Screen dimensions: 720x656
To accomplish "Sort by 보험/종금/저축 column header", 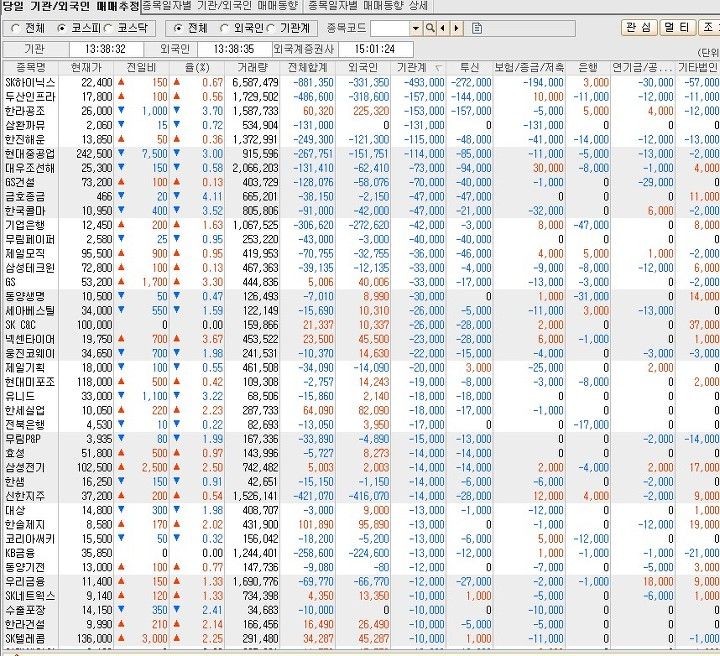I will click(x=529, y=67).
